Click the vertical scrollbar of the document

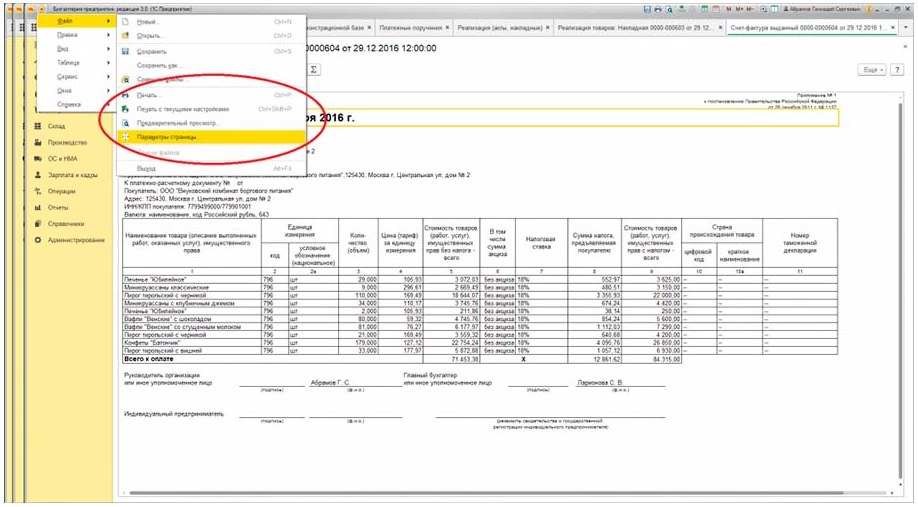(901, 290)
